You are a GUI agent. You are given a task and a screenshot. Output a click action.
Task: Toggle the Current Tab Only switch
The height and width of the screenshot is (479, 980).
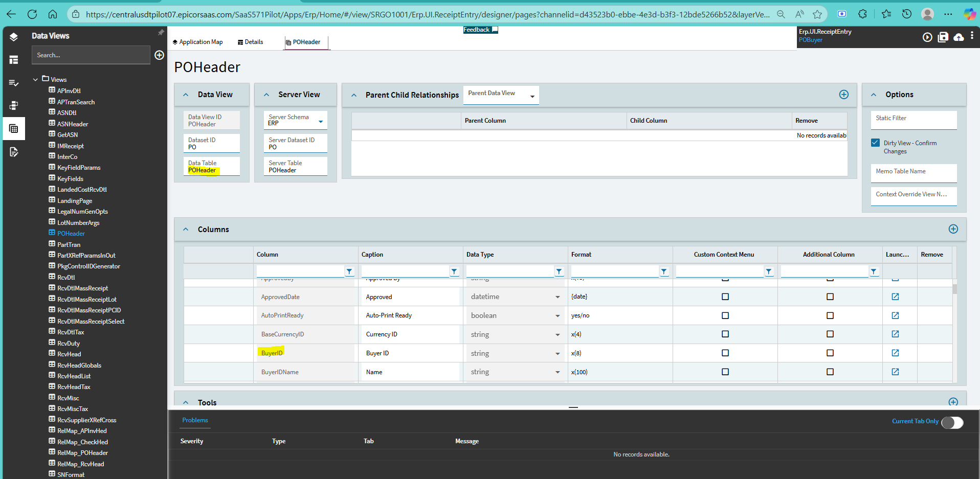[x=952, y=422]
